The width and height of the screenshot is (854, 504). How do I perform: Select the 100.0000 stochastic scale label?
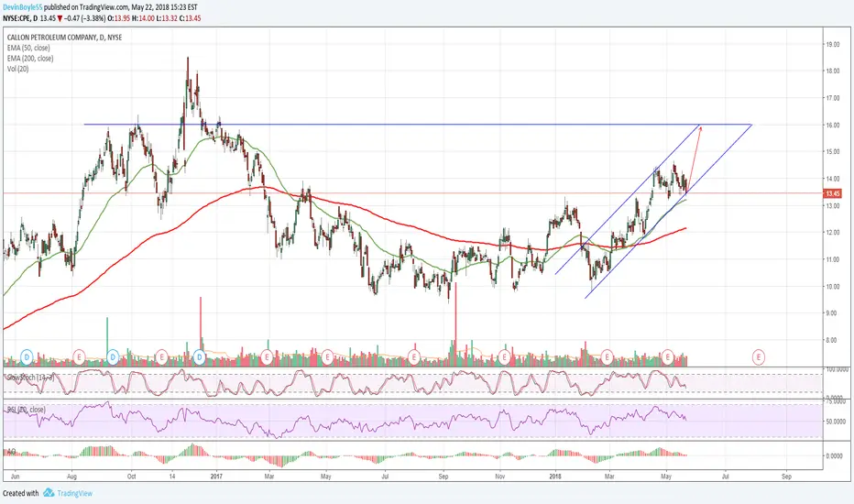click(x=838, y=369)
